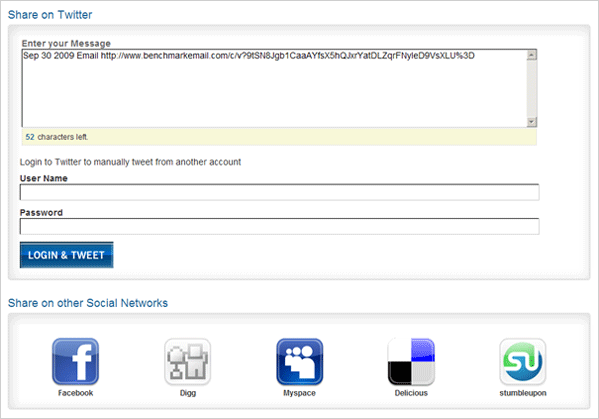Click the message box scroll-down arrow

pos(532,122)
